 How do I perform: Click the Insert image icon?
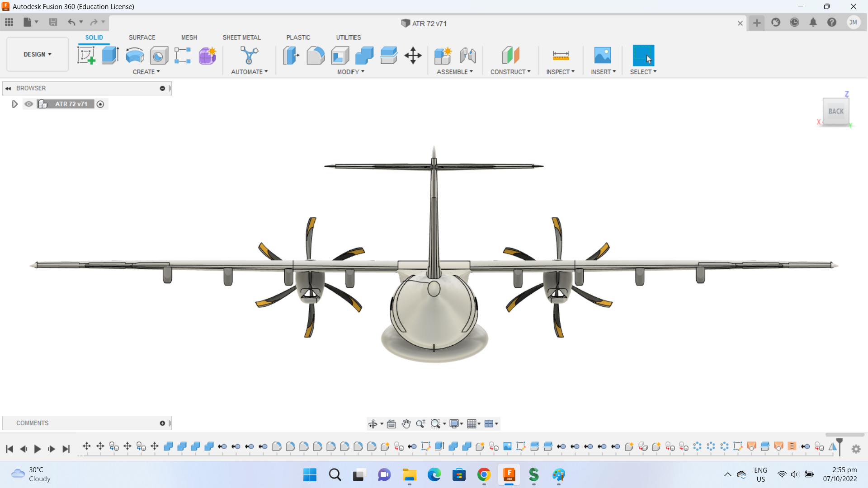(x=603, y=56)
